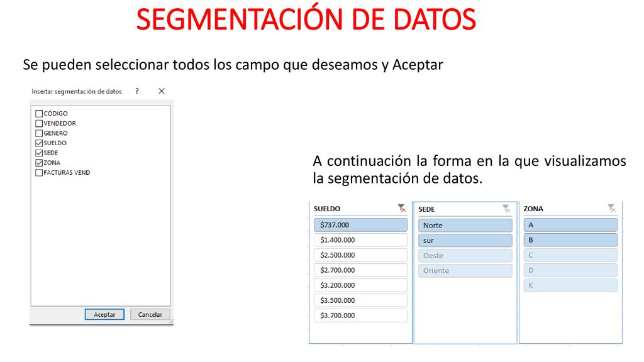Select $1.400.000 salary item

click(x=360, y=240)
